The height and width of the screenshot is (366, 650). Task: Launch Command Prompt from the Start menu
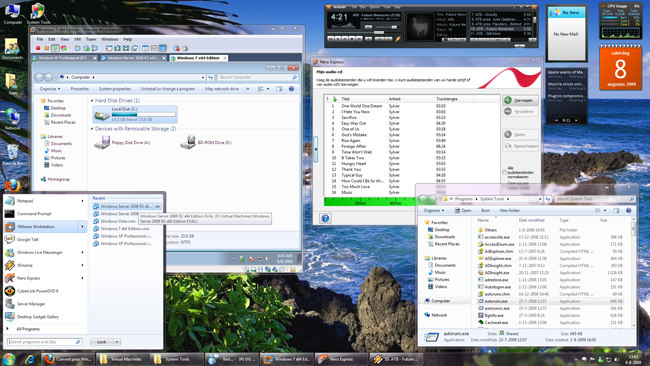45,214
